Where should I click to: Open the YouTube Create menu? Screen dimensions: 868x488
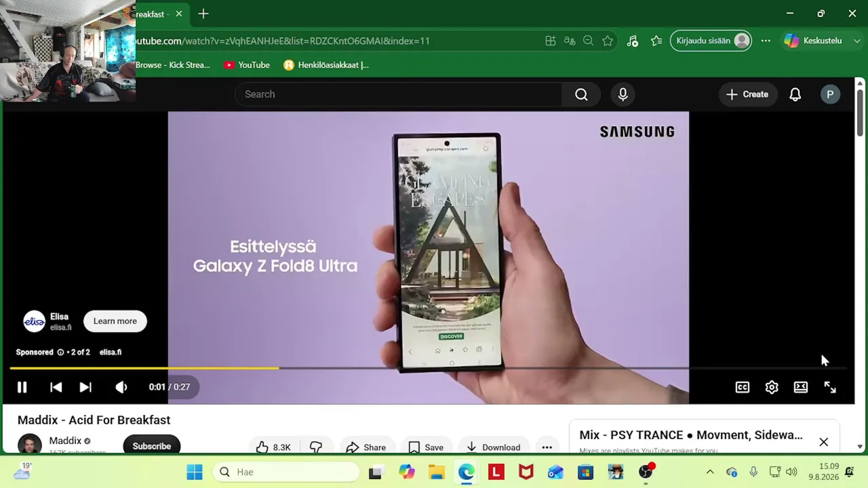click(747, 94)
